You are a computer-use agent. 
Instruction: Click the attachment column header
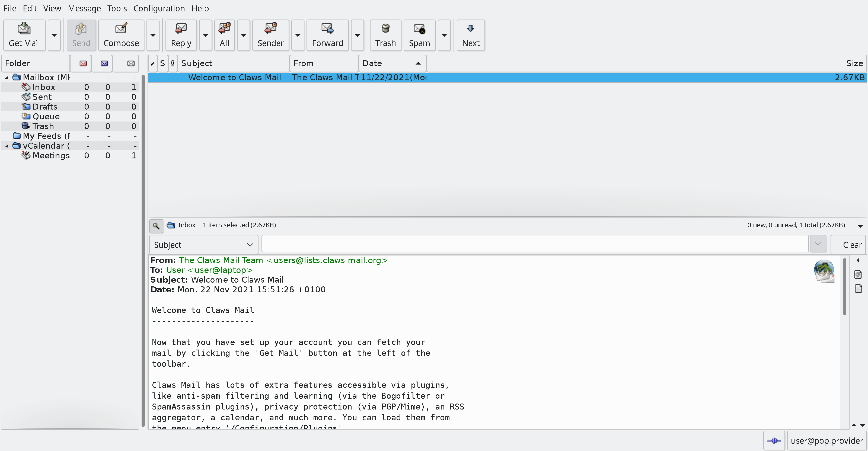pos(173,63)
